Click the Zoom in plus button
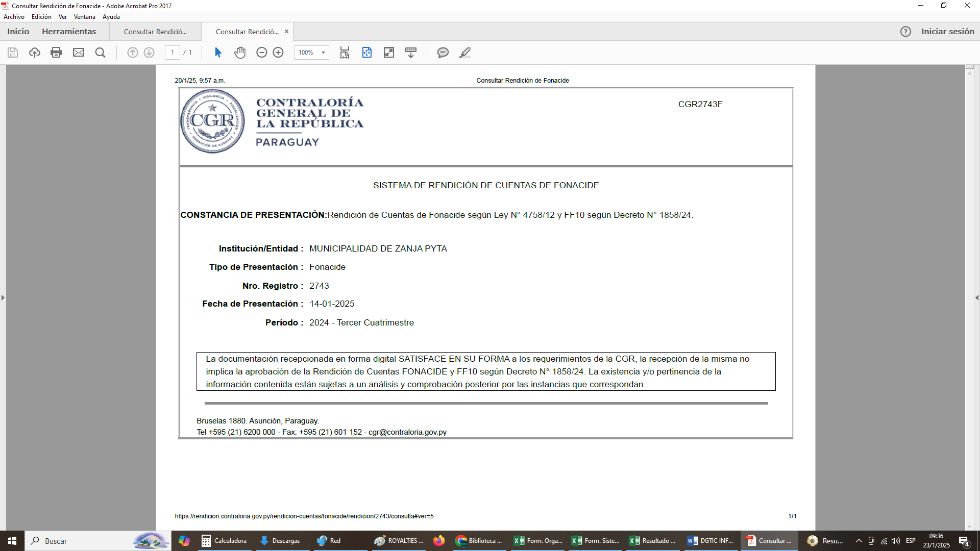The width and height of the screenshot is (980, 551). tap(278, 53)
